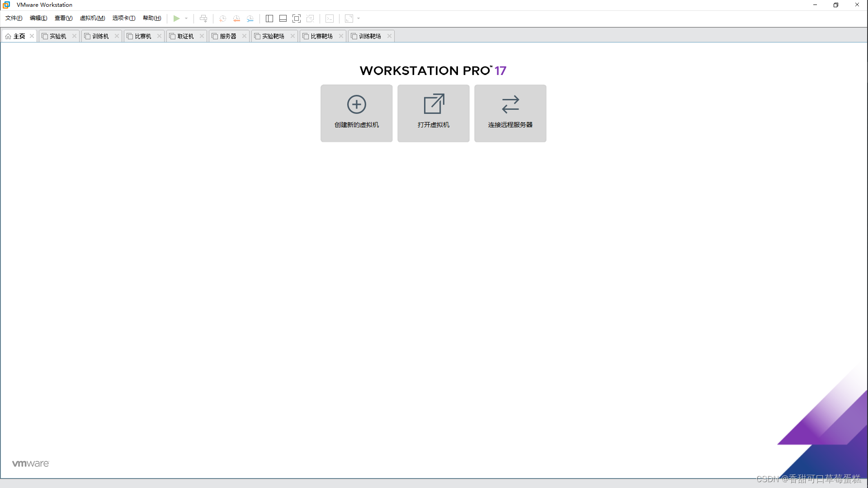Close the 比赛机 tab
The width and height of the screenshot is (868, 488).
coord(159,36)
